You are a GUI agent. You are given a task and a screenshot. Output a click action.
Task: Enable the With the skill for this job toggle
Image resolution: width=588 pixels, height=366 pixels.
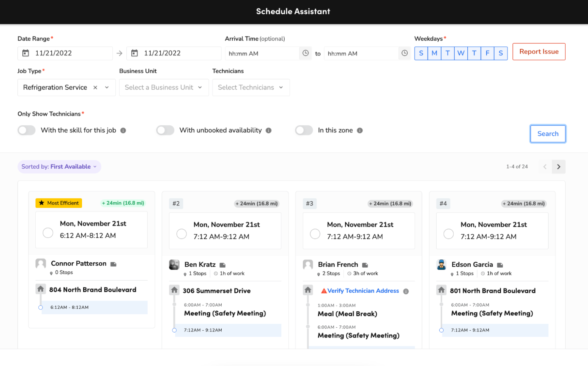[x=26, y=130]
